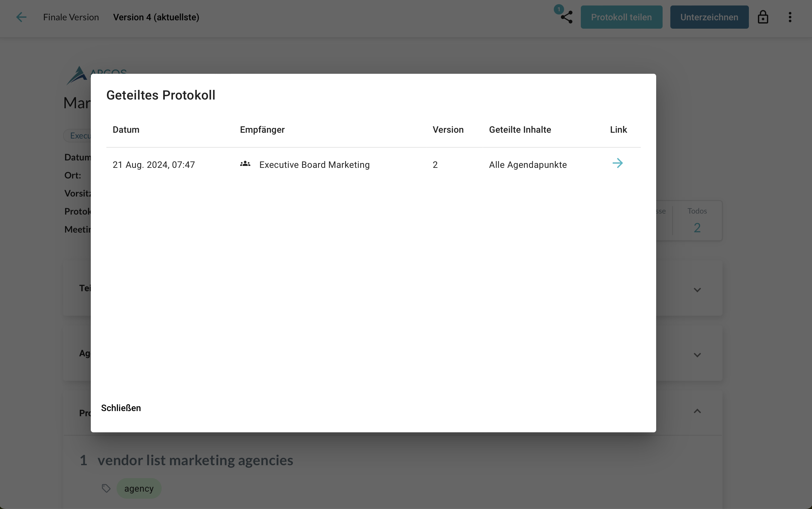Image resolution: width=812 pixels, height=509 pixels.
Task: Select Version 4 (aktuellste) label
Action: click(156, 17)
